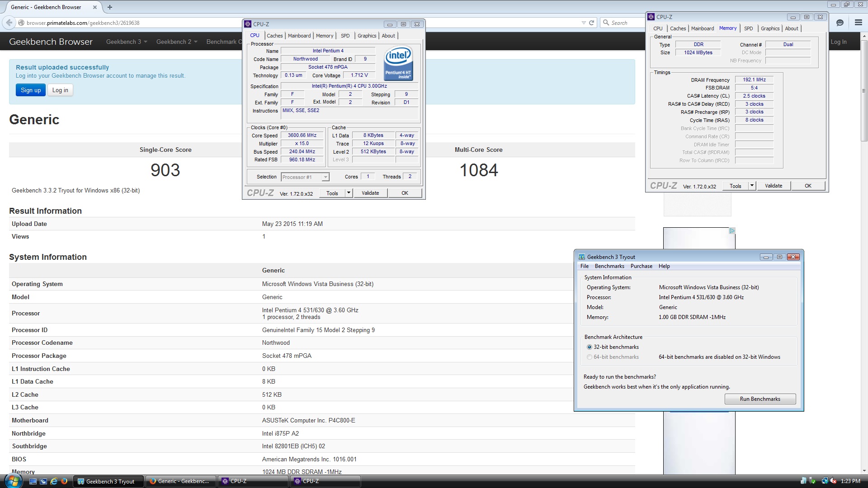Click the Log In link in the top nav

tap(839, 42)
